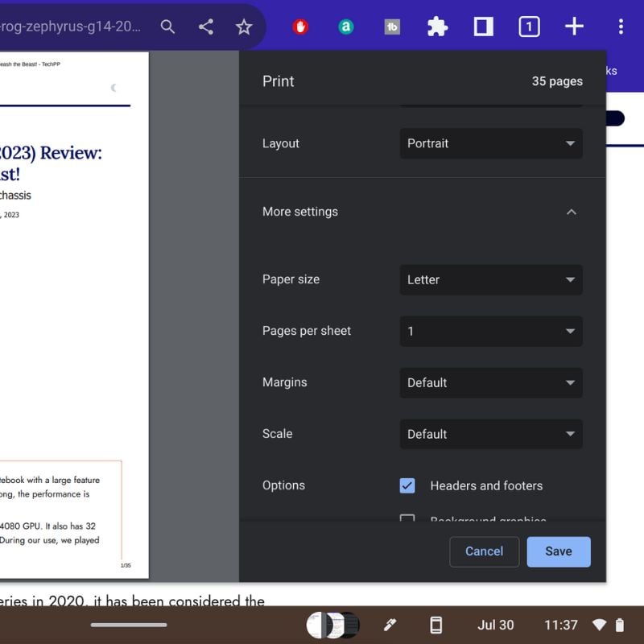This screenshot has width=644, height=644.
Task: Enable Background graphics printing
Action: 407,521
